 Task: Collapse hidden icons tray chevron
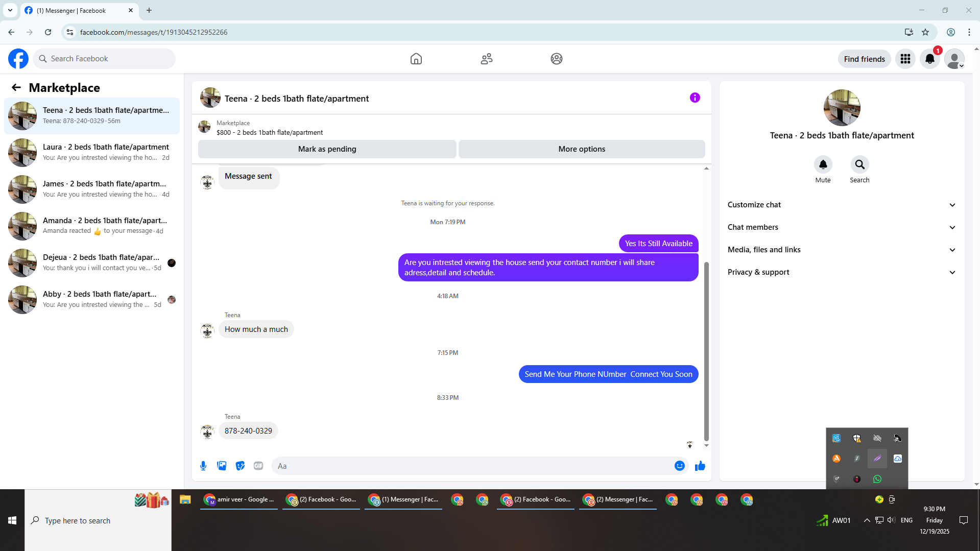pos(867,520)
